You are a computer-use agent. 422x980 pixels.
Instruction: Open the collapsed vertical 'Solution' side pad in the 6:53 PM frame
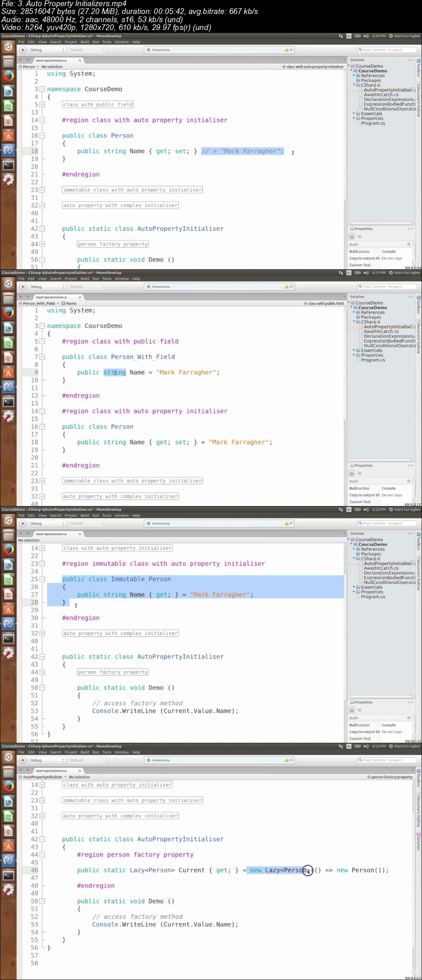point(419,841)
